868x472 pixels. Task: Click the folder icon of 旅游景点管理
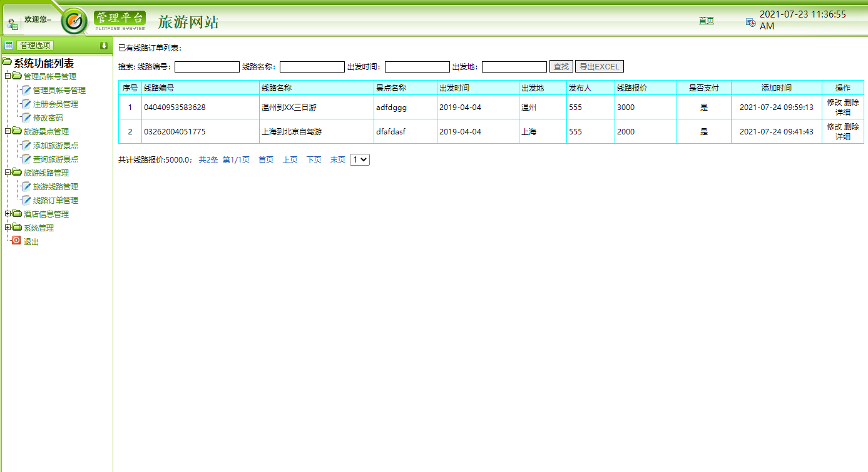16,131
